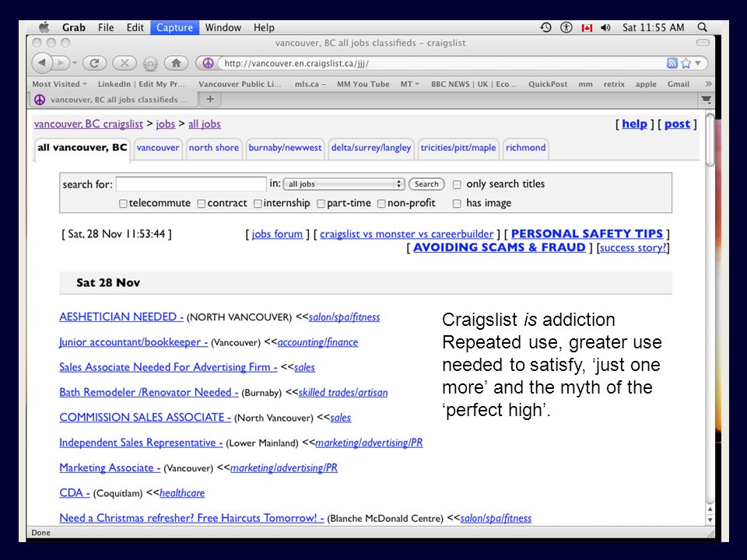Show more bookmarks with the chevron
Screen dimensions: 747x560
click(x=708, y=84)
